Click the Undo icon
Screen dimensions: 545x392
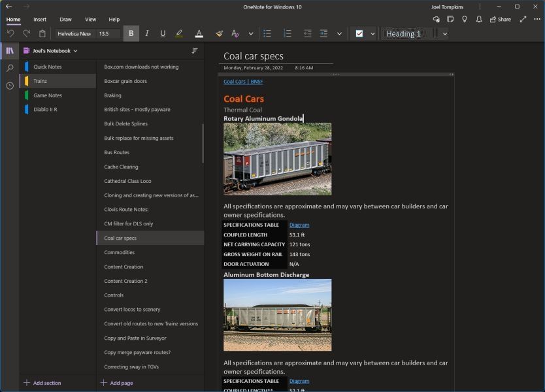tap(10, 34)
